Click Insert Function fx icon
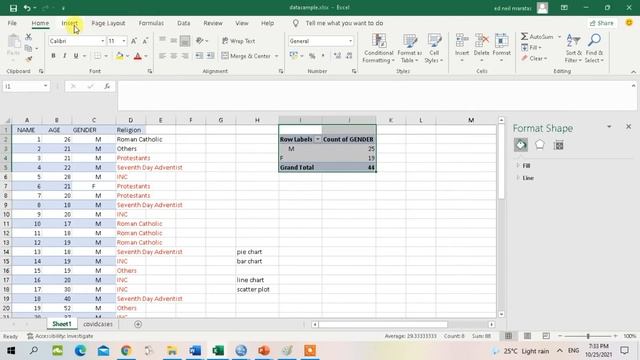Viewport: 640px width, 360px height. (x=107, y=86)
